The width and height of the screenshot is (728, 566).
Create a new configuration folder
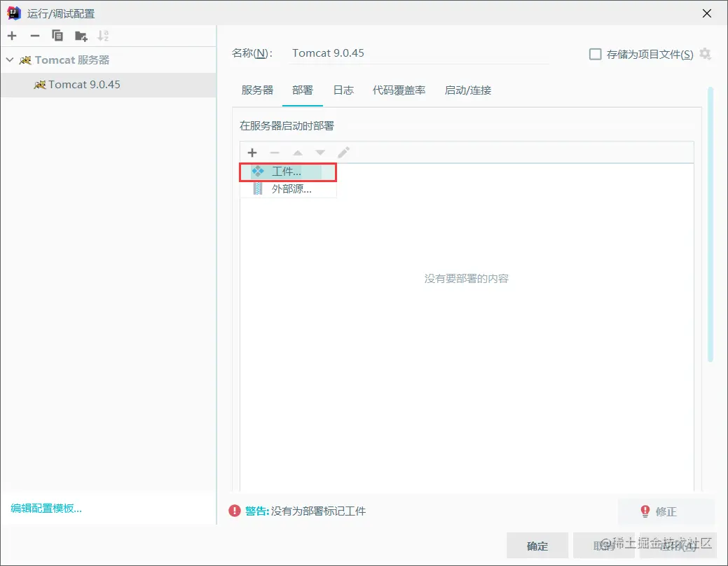[x=81, y=36]
